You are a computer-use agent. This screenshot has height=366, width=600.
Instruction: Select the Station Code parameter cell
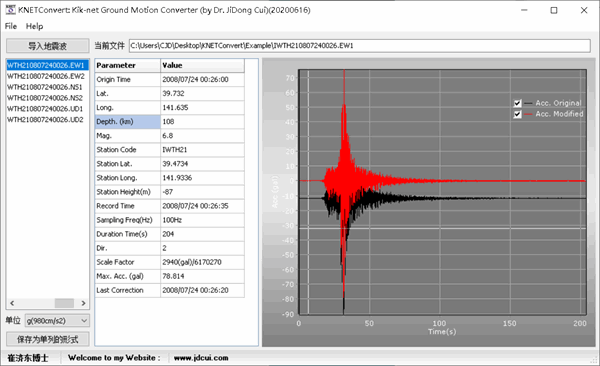click(x=127, y=150)
